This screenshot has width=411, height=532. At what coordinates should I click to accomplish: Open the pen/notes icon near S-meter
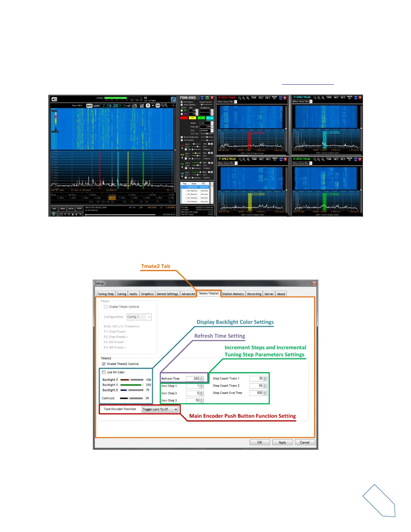pyautogui.click(x=173, y=99)
